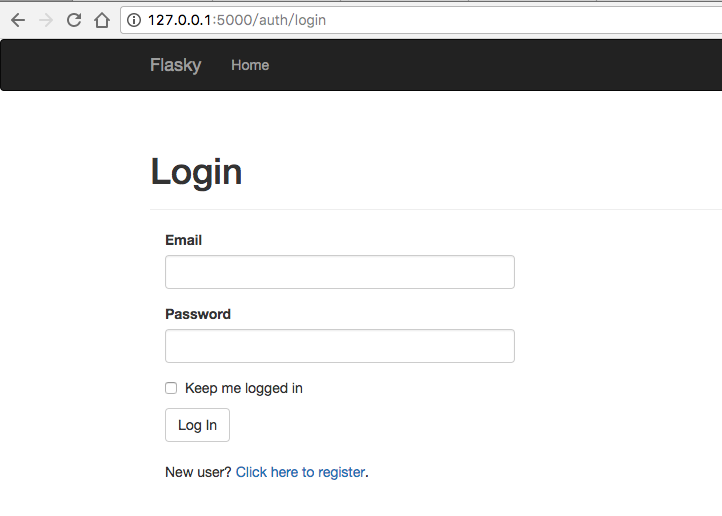Click the browser forward arrow
The image size is (722, 516).
[x=45, y=20]
